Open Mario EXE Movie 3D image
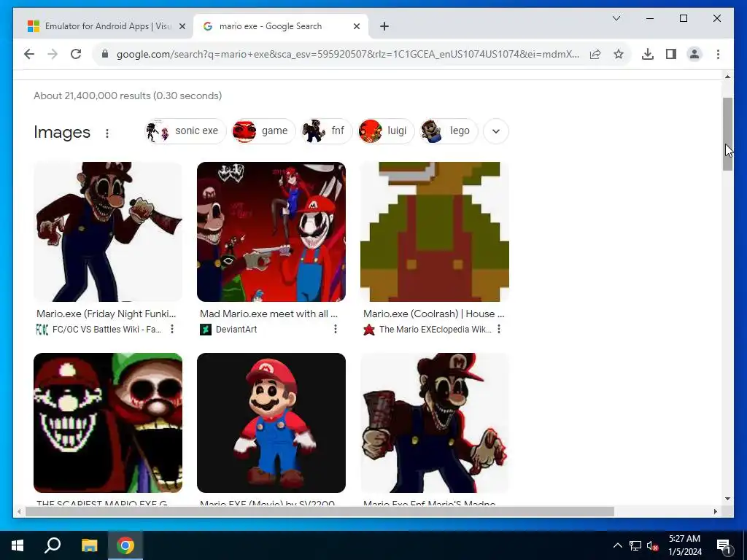This screenshot has height=560, width=747. point(271,422)
